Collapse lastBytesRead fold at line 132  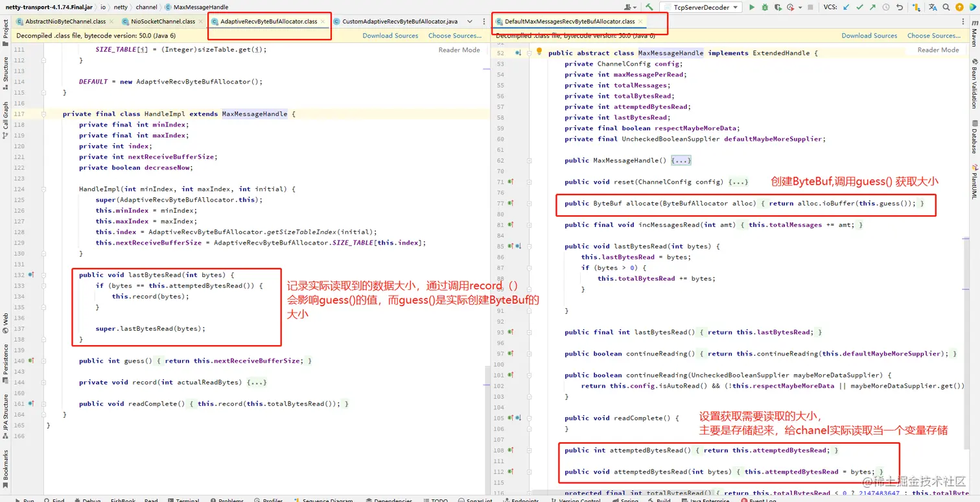[x=43, y=275]
